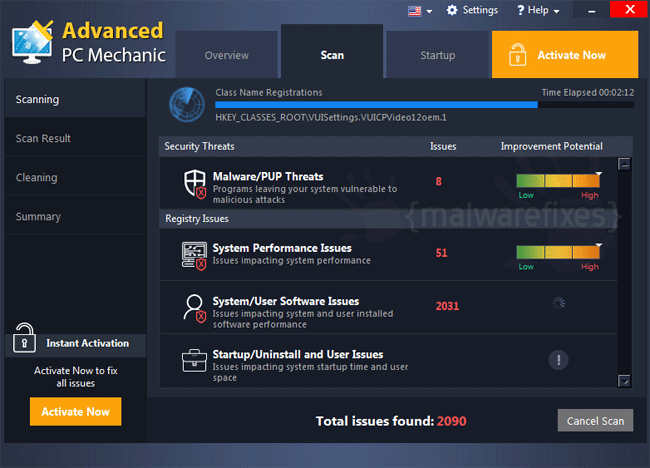Close the window with the red X

(x=629, y=9)
